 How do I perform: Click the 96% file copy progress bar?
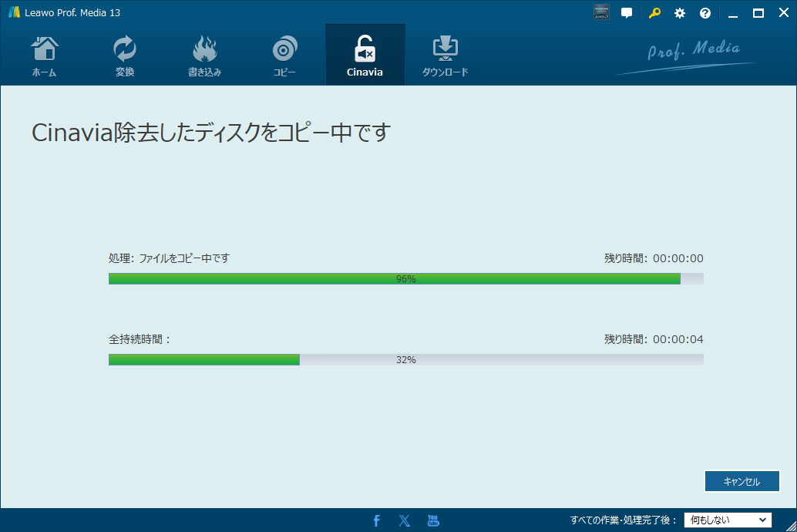point(406,278)
